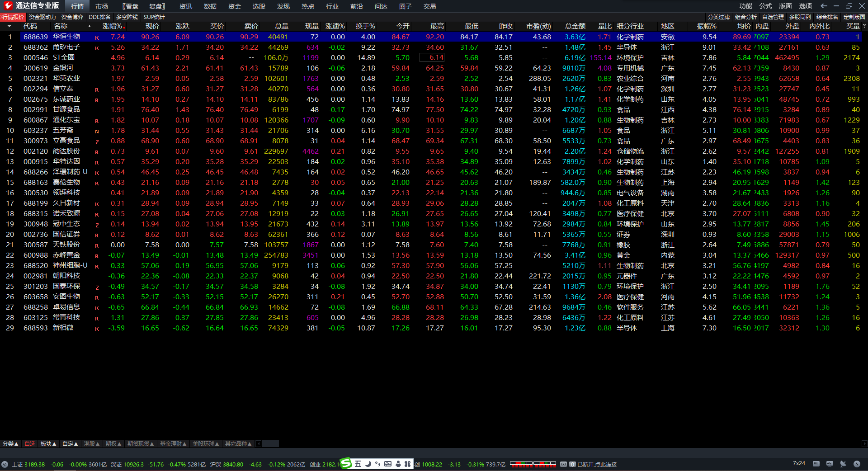Viewport: 868px width, 471px height.
Task: Expand the 板块 bottom tab menu
Action: pyautogui.click(x=48, y=444)
